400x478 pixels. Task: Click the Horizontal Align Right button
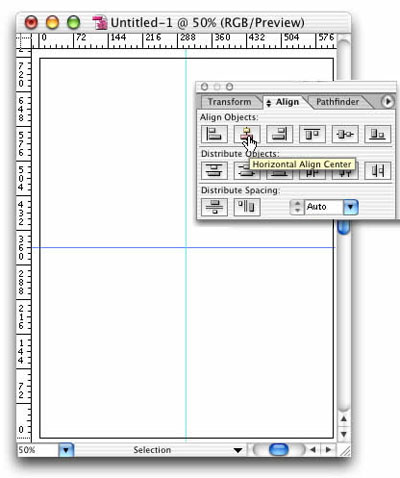click(x=280, y=134)
